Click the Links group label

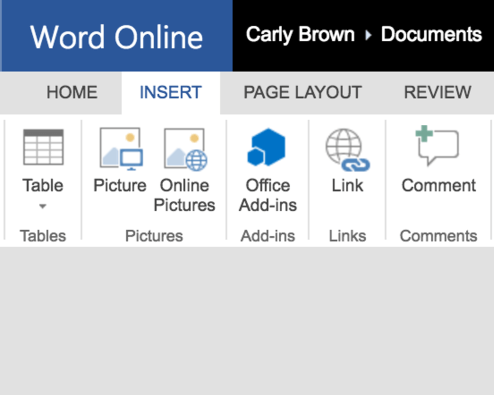click(347, 236)
